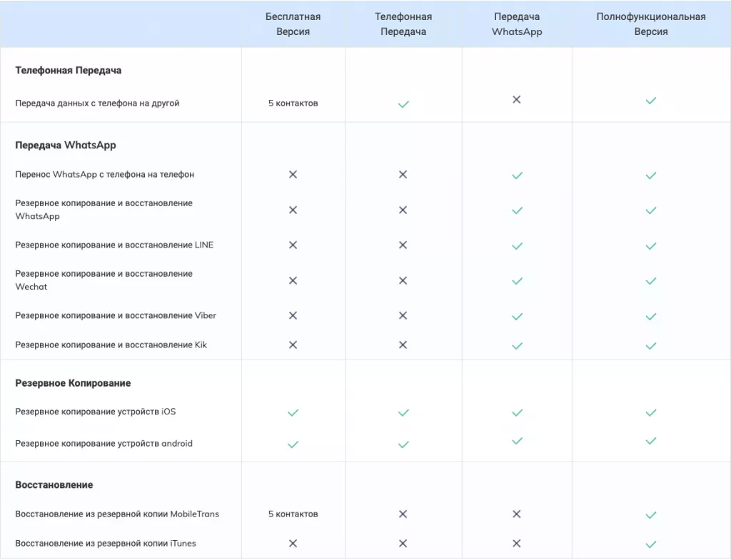The width and height of the screenshot is (731, 560).
Task: Click '5 контактов' in the phone data transfer row
Action: pyautogui.click(x=293, y=103)
